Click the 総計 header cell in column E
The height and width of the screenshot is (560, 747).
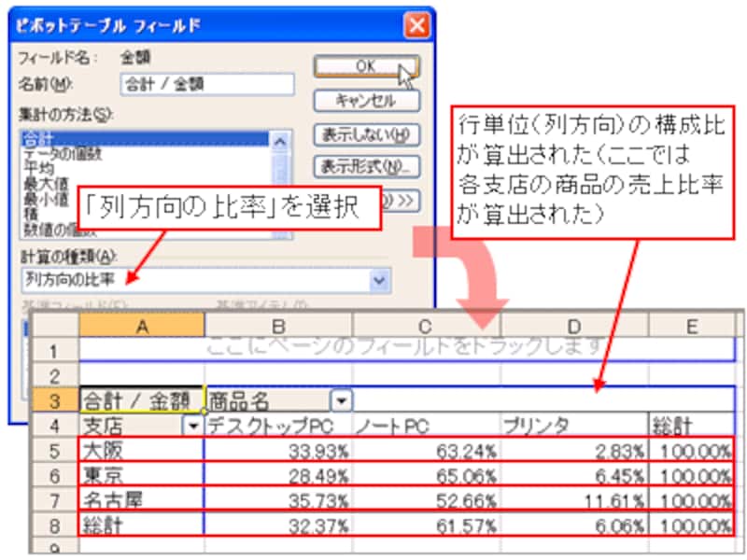[691, 426]
